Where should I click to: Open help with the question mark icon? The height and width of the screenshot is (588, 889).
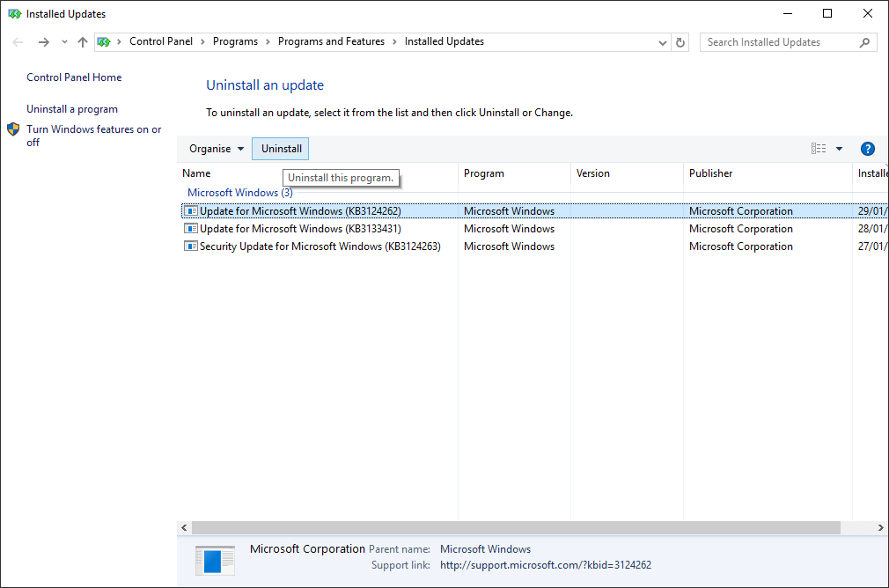click(x=868, y=149)
